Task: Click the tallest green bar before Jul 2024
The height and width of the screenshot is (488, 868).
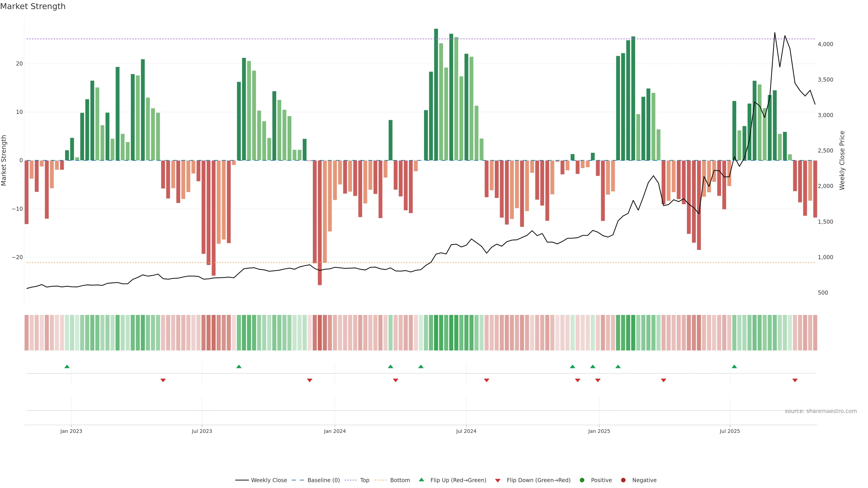Action: (x=436, y=94)
